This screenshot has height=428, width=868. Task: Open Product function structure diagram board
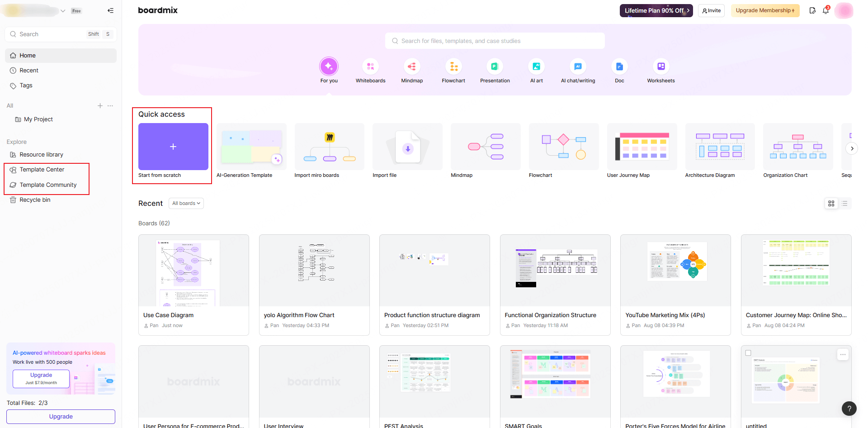[x=434, y=285]
